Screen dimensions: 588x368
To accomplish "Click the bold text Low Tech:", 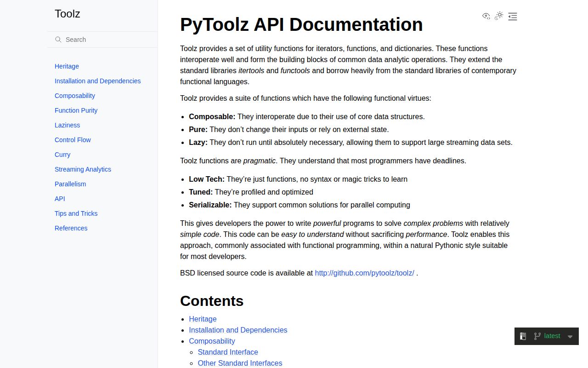I will click(207, 179).
